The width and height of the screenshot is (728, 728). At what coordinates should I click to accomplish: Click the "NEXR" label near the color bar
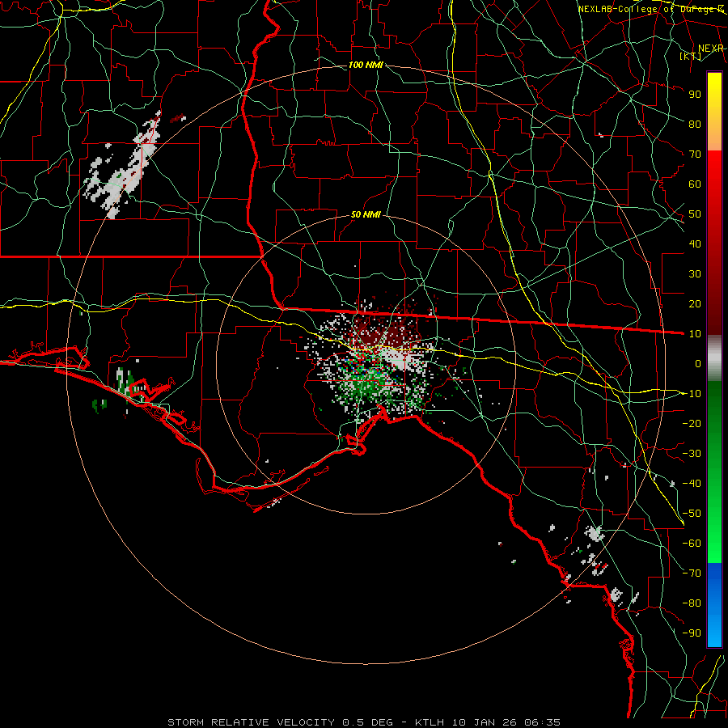710,49
